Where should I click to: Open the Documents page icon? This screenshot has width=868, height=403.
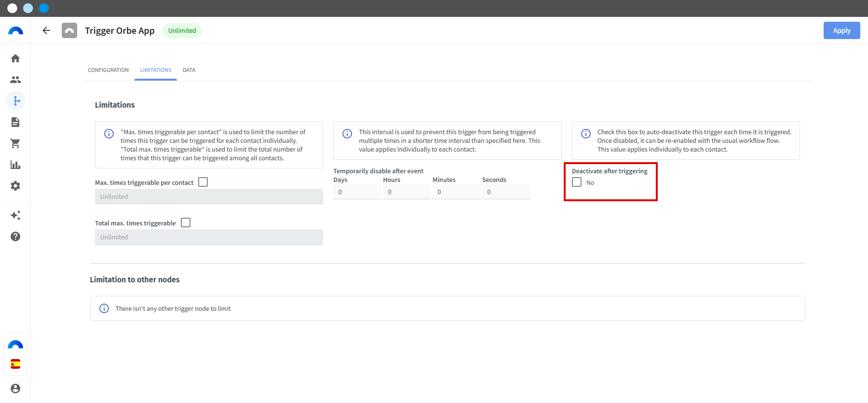click(x=15, y=122)
